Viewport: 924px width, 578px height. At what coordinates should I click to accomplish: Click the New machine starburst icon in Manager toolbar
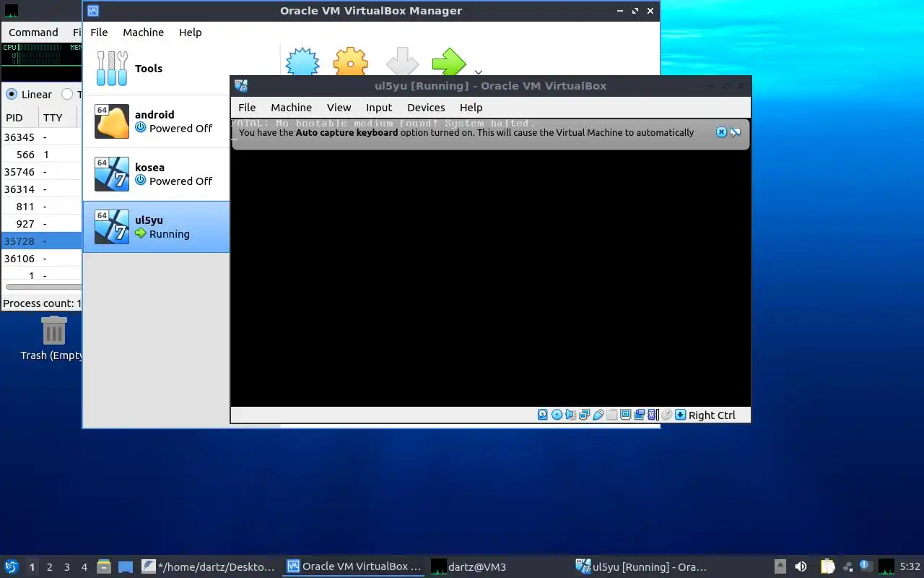(x=302, y=62)
